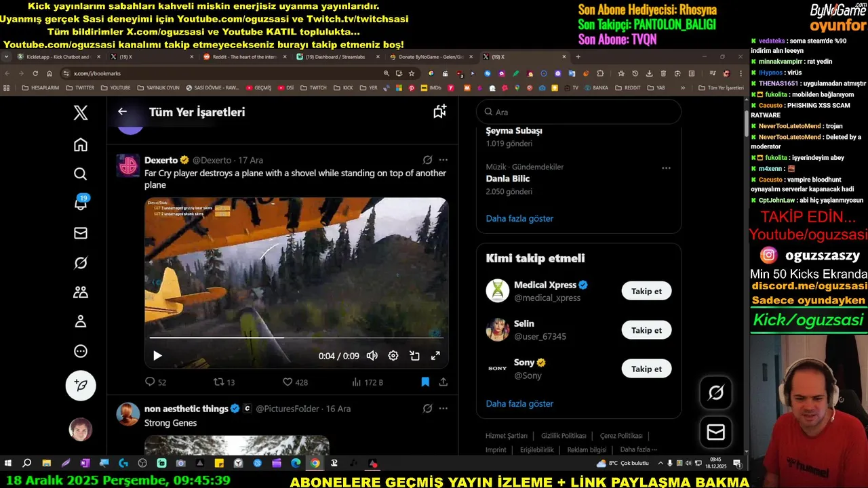Follow Medical Xpress with Takip et

point(646,291)
